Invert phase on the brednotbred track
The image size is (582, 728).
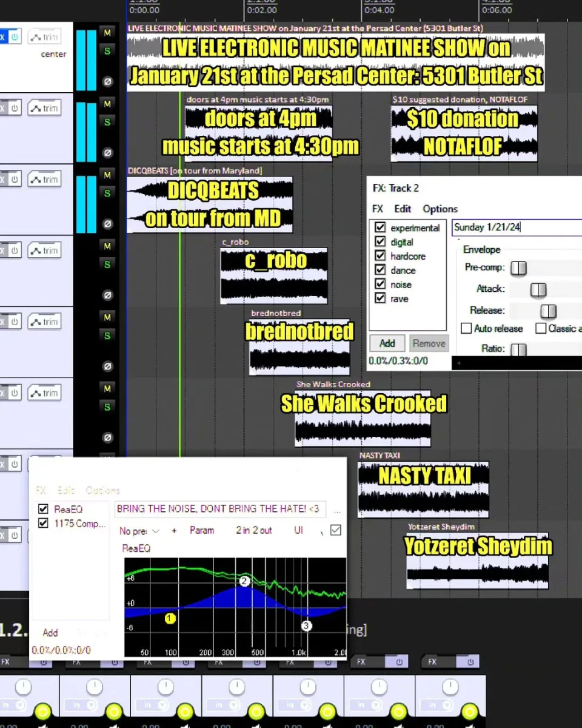point(107,366)
